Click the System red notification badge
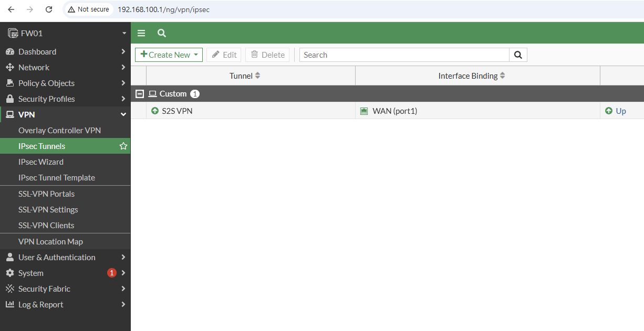Viewport: 644px width, 331px height. [111, 273]
